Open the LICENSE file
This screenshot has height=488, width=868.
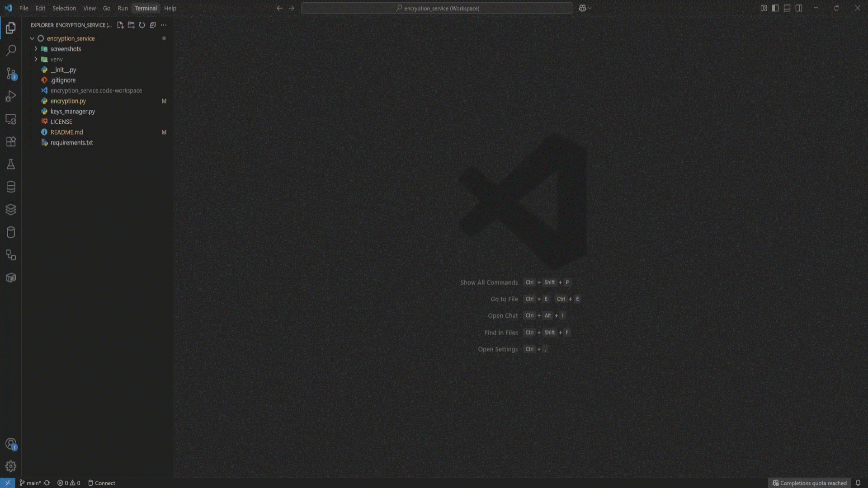[x=61, y=122]
